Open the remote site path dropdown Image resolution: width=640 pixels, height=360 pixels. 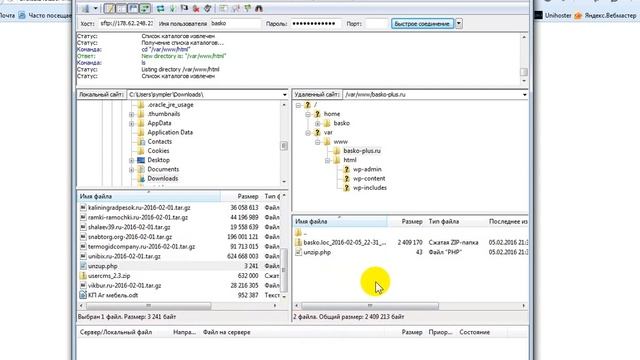coord(524,95)
